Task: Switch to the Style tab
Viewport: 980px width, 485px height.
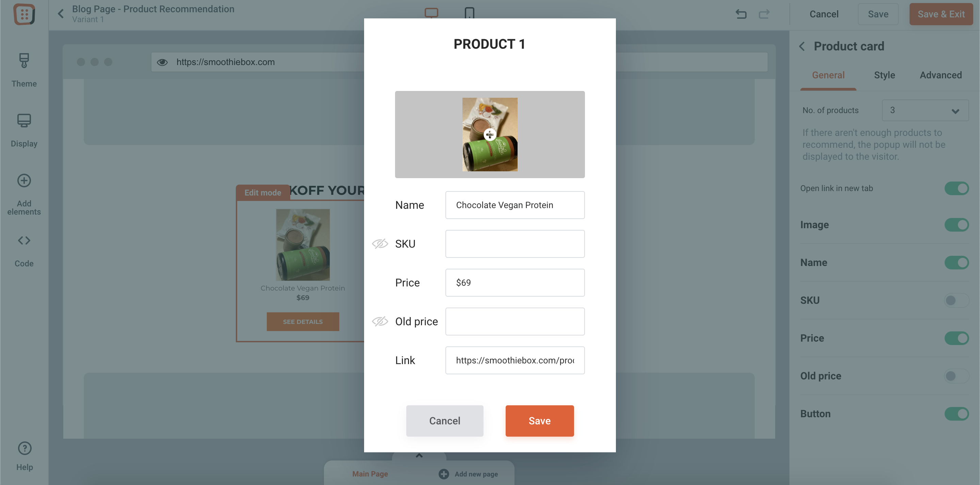Action: (x=884, y=75)
